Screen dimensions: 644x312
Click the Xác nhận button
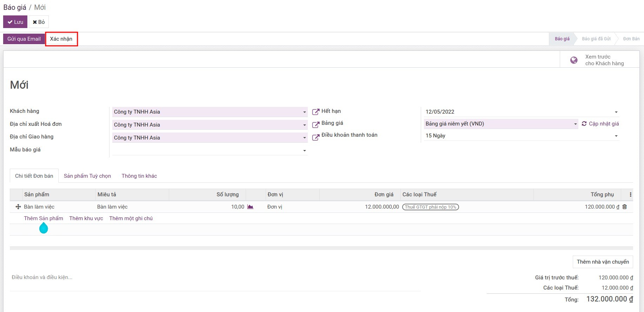click(x=61, y=39)
